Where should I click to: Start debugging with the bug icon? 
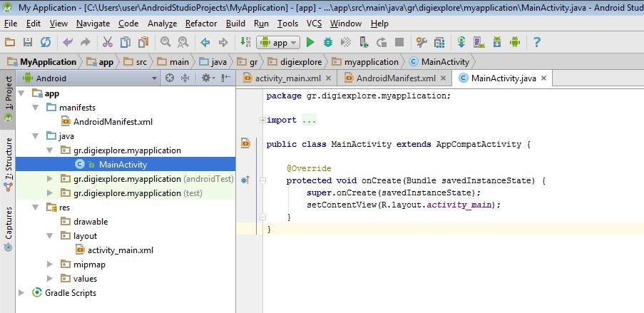tap(328, 42)
